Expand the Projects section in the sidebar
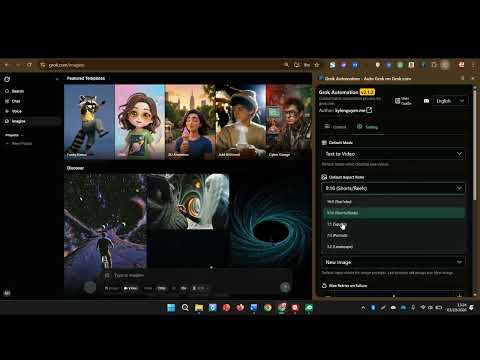480x360 pixels. (14, 135)
